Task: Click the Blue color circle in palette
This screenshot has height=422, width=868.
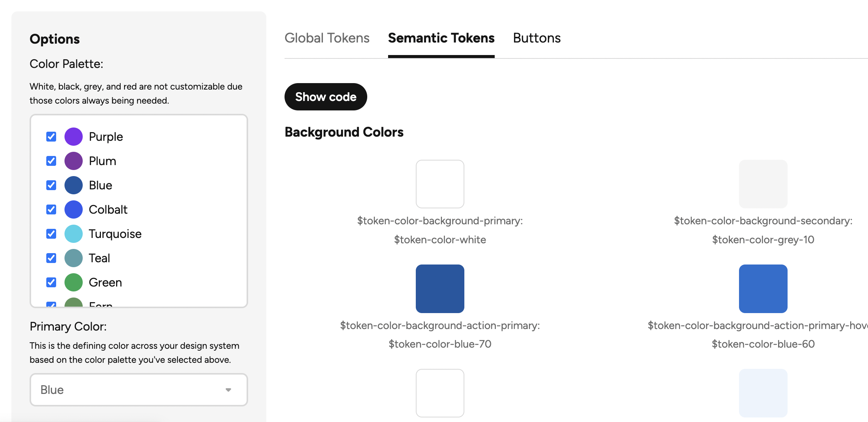Action: pos(74,185)
